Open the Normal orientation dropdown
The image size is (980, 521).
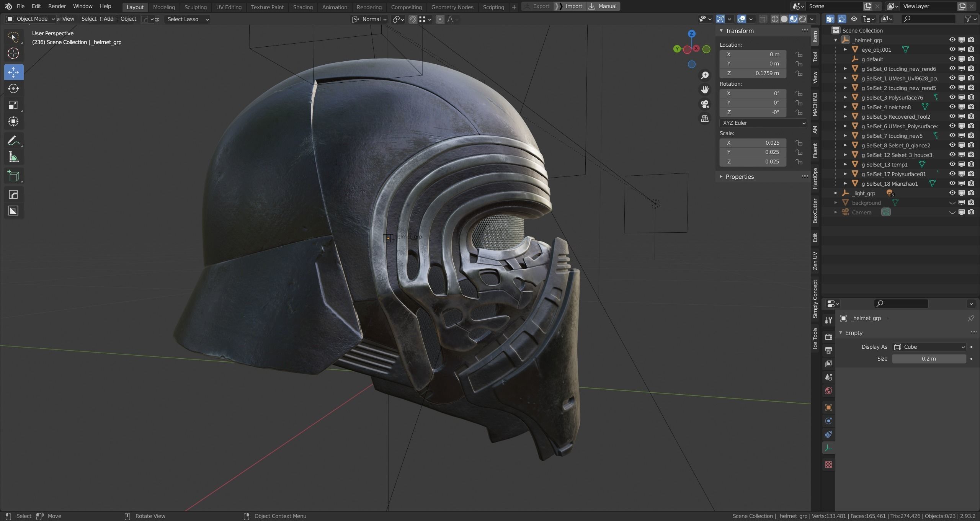tap(369, 19)
